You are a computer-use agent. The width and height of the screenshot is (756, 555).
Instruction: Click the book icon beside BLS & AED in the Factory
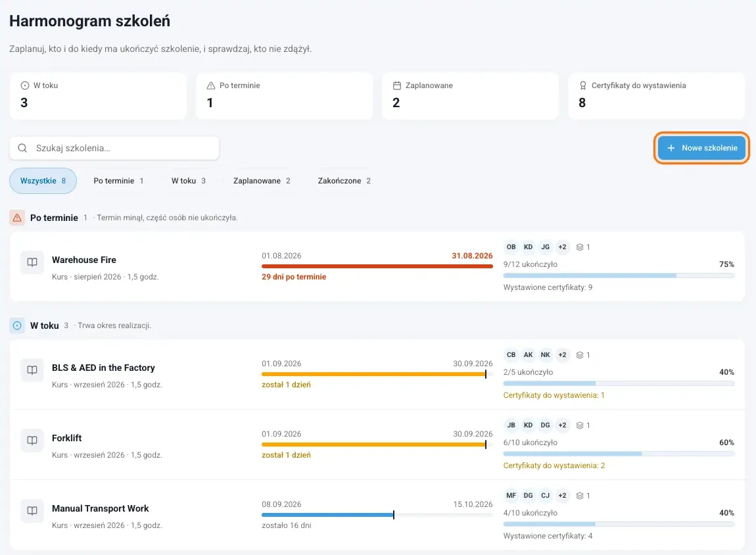[32, 370]
